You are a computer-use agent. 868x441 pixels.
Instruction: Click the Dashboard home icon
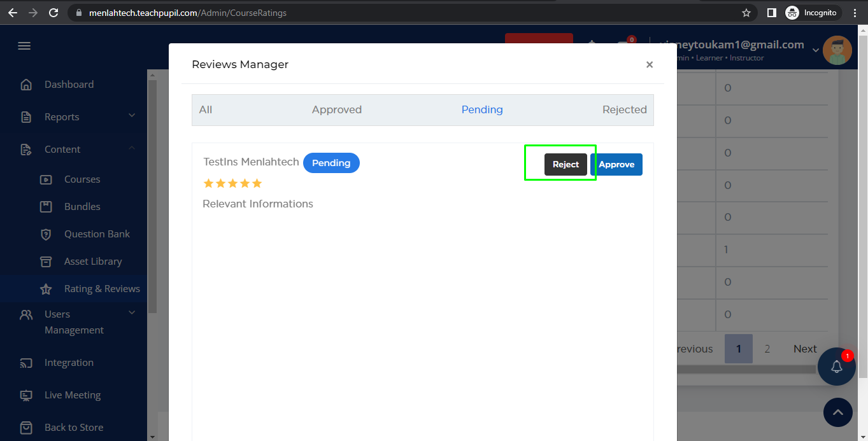coord(26,85)
